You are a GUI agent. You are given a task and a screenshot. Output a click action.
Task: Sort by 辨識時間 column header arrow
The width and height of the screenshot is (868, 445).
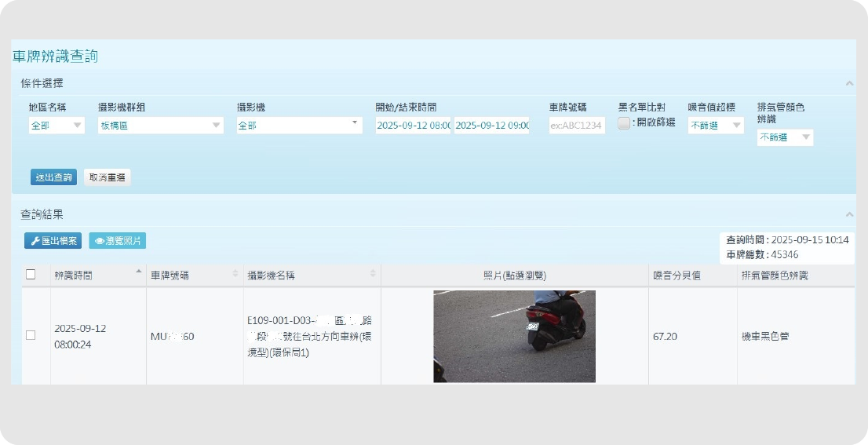[139, 272]
